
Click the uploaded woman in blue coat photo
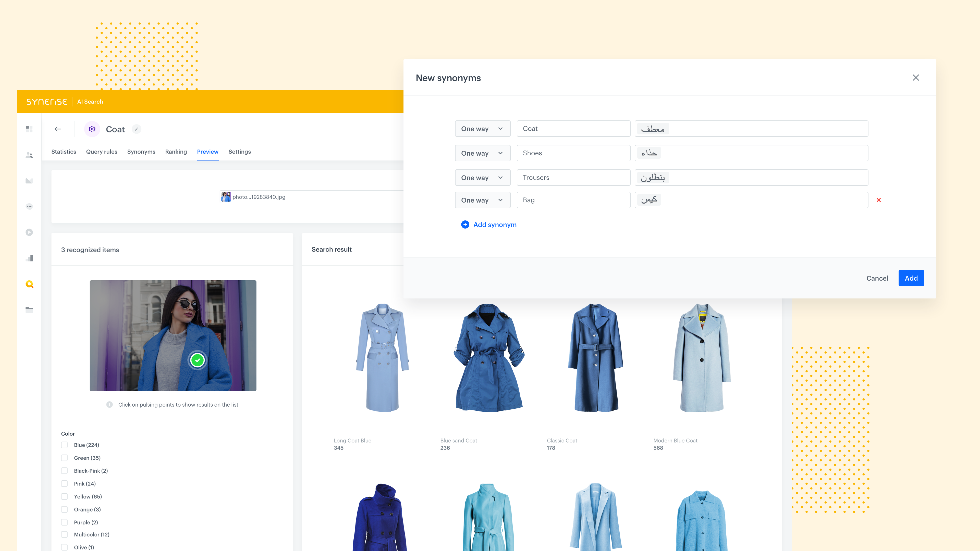(173, 336)
